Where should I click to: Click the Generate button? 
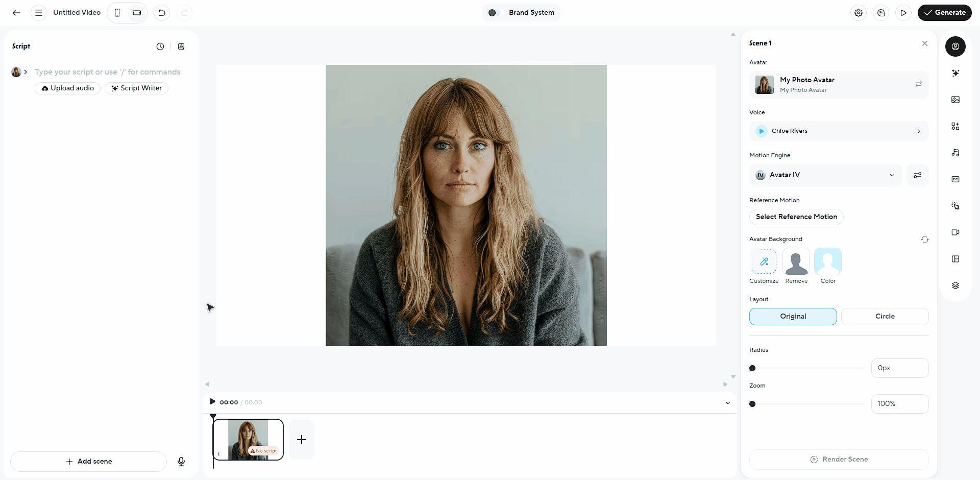(x=944, y=13)
